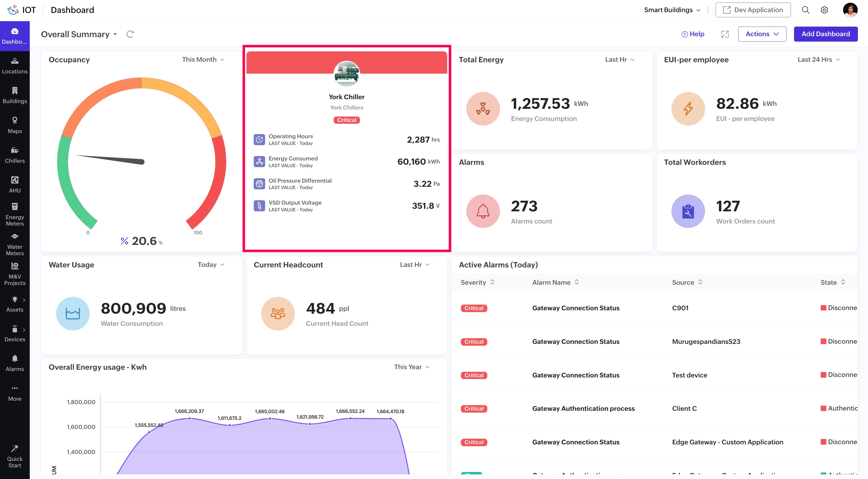Open Water Meters from sidebar
Viewport: 868px width, 479px height.
pos(14,244)
